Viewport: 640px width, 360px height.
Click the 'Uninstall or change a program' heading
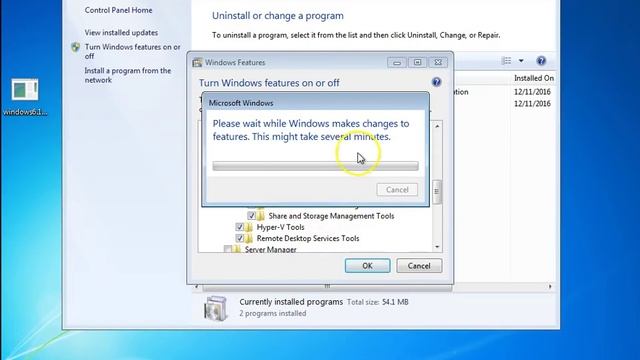[278, 16]
